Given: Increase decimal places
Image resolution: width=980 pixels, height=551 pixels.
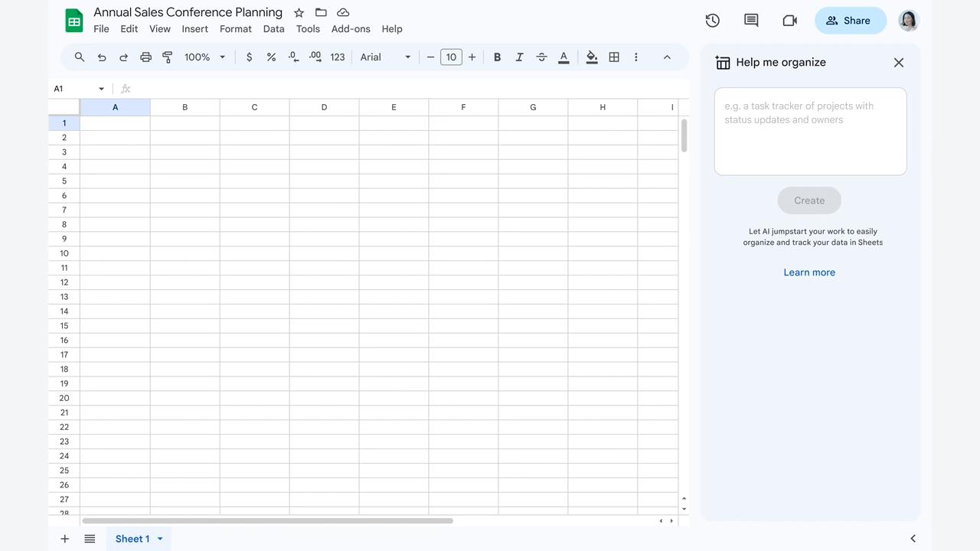Looking at the screenshot, I should [x=315, y=57].
